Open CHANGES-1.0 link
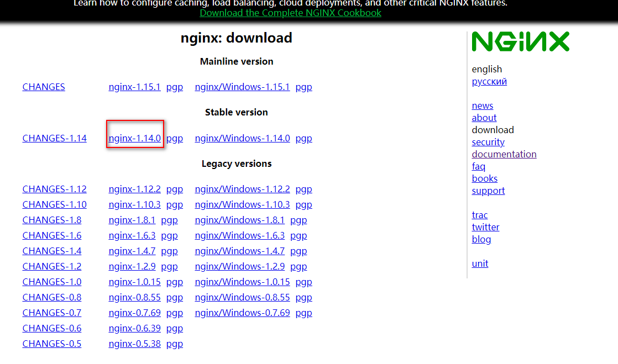 tap(52, 282)
